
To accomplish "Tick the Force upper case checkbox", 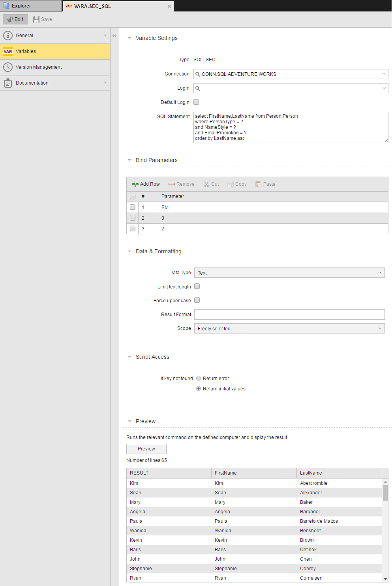I will (x=197, y=300).
